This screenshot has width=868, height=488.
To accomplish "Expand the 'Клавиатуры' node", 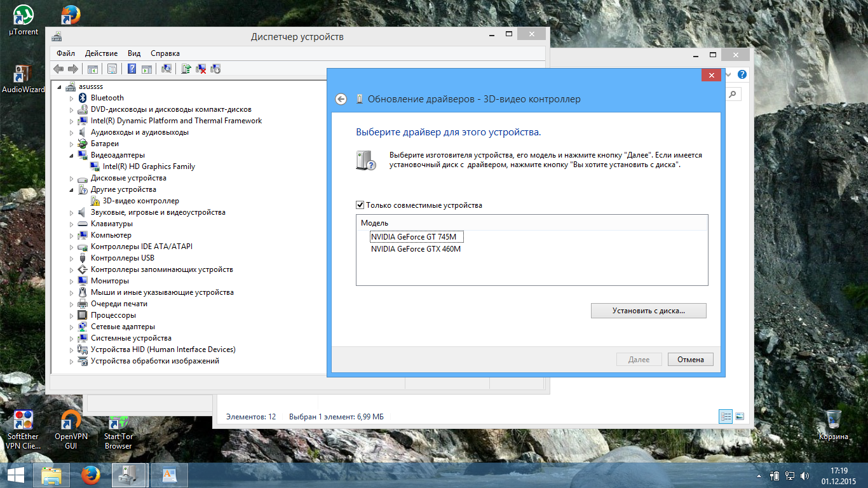I will 72,224.
